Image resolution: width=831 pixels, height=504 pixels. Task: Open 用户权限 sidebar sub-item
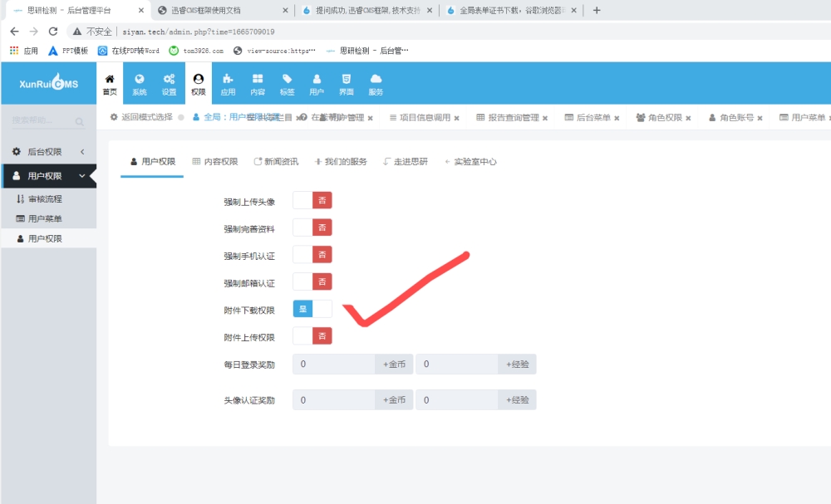click(49, 239)
